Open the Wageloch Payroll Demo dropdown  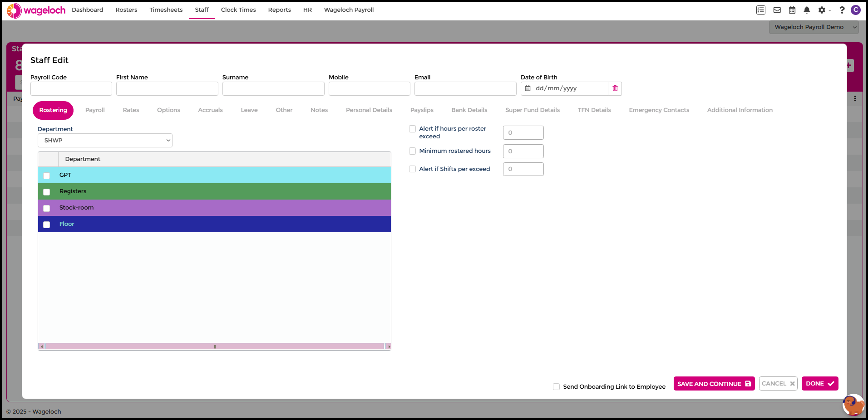point(814,27)
